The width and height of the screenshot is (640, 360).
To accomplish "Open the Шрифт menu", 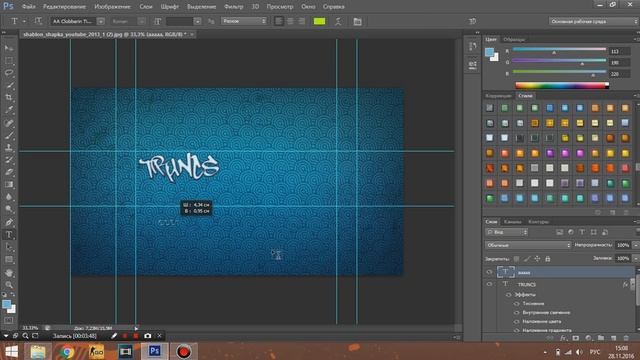I will tap(169, 7).
